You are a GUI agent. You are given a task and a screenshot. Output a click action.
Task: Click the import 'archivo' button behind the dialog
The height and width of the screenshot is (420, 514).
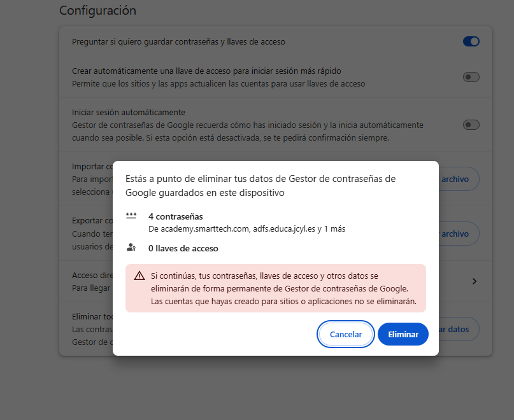tap(459, 179)
